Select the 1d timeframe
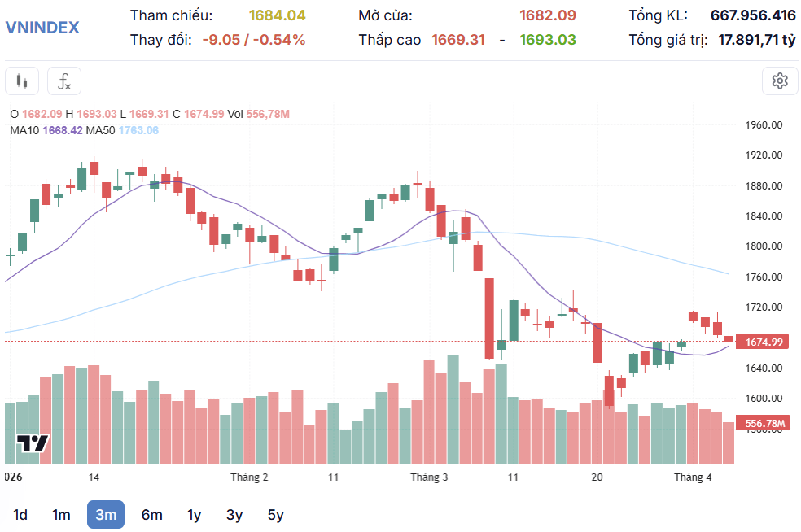The height and width of the screenshot is (532, 801). [20, 515]
